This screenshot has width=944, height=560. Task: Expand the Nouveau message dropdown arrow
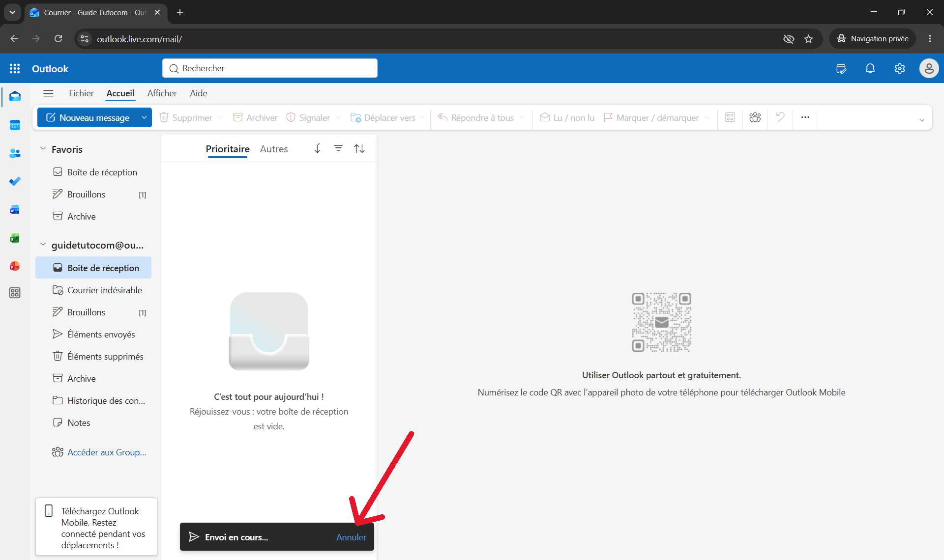144,117
